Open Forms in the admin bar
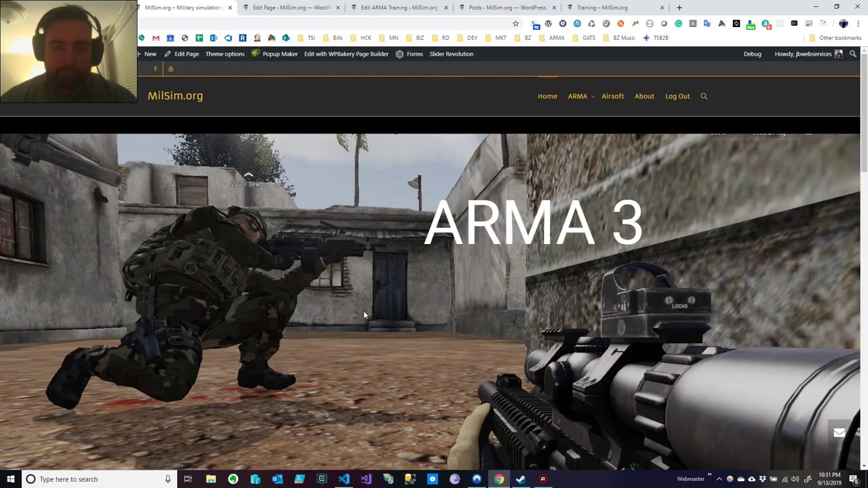The height and width of the screenshot is (488, 868). 409,54
